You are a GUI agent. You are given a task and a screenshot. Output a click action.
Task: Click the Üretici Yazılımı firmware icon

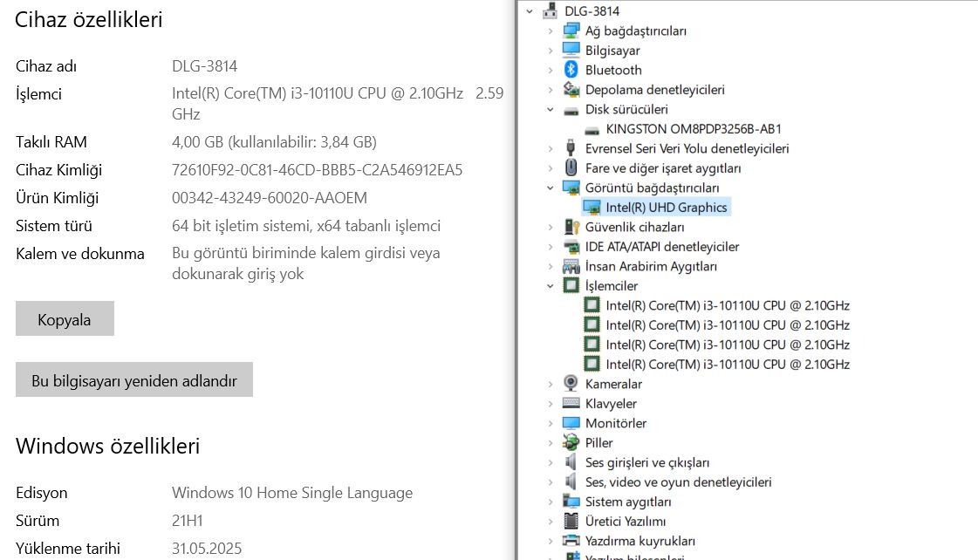(571, 521)
